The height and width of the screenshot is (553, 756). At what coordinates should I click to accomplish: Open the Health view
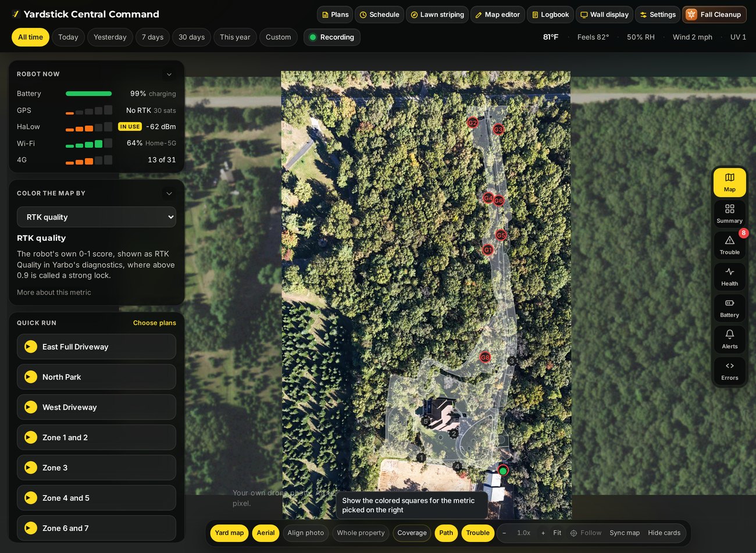tap(729, 277)
